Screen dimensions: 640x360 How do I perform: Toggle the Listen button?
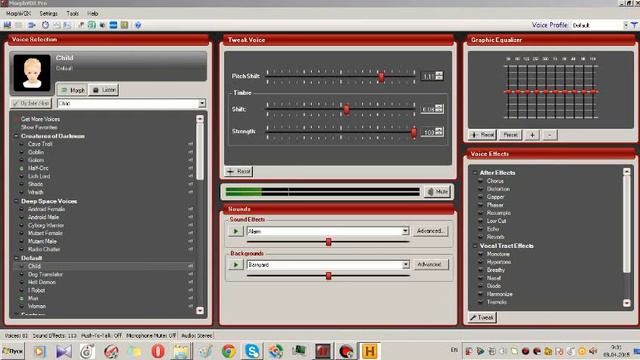[104, 90]
